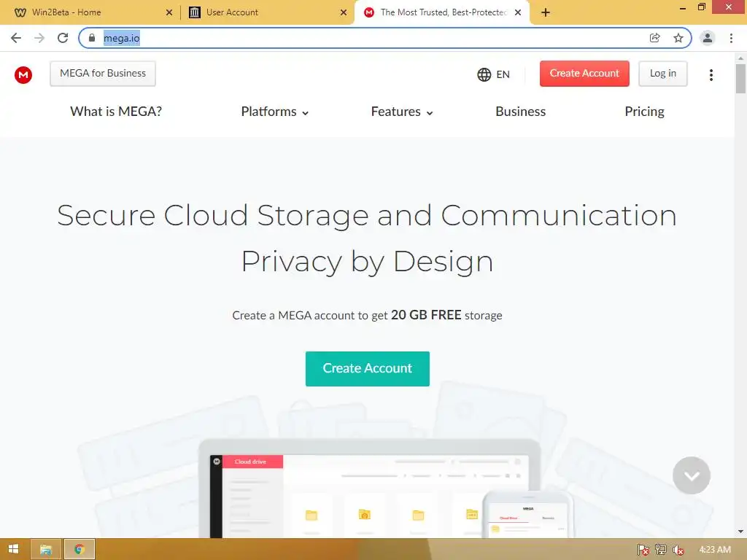
Task: Close the MEGA tab
Action: click(x=518, y=12)
